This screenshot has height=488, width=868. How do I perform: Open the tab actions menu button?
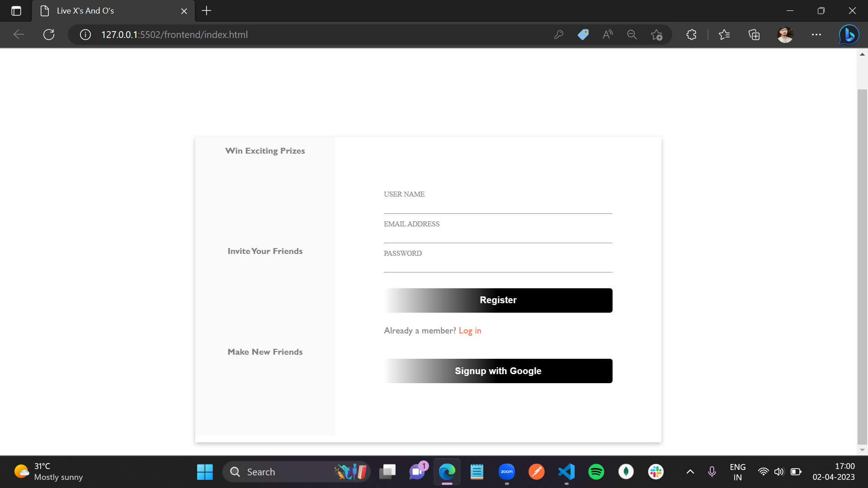click(x=16, y=11)
